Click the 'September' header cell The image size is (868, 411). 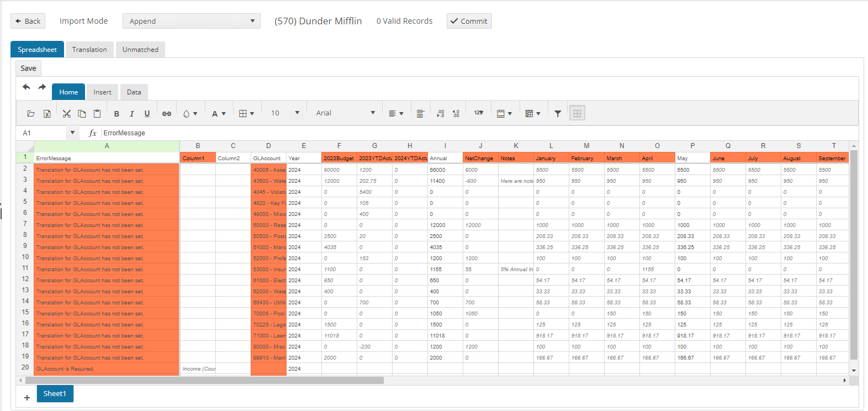pyautogui.click(x=832, y=158)
